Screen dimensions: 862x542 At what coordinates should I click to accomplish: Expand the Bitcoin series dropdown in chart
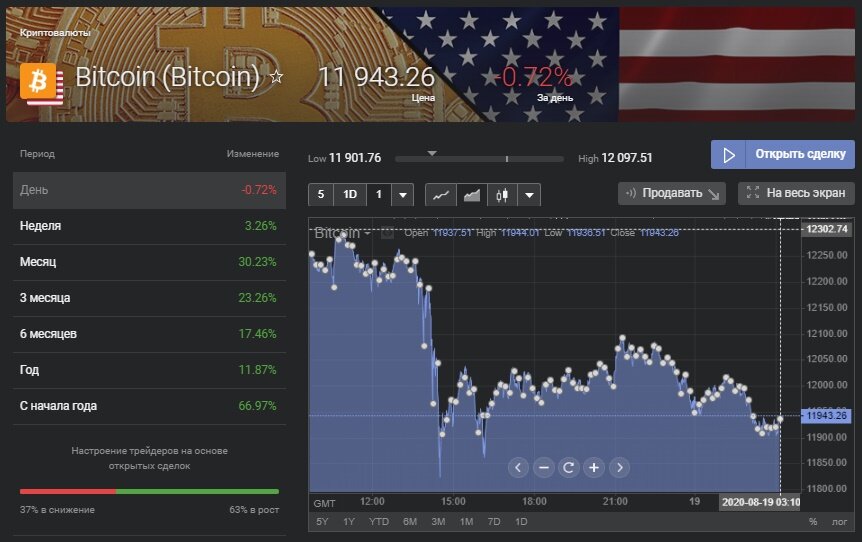coord(368,233)
